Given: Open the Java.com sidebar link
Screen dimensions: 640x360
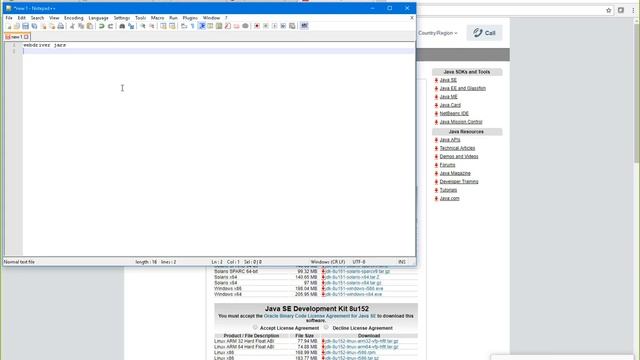Looking at the screenshot, I should (449, 198).
